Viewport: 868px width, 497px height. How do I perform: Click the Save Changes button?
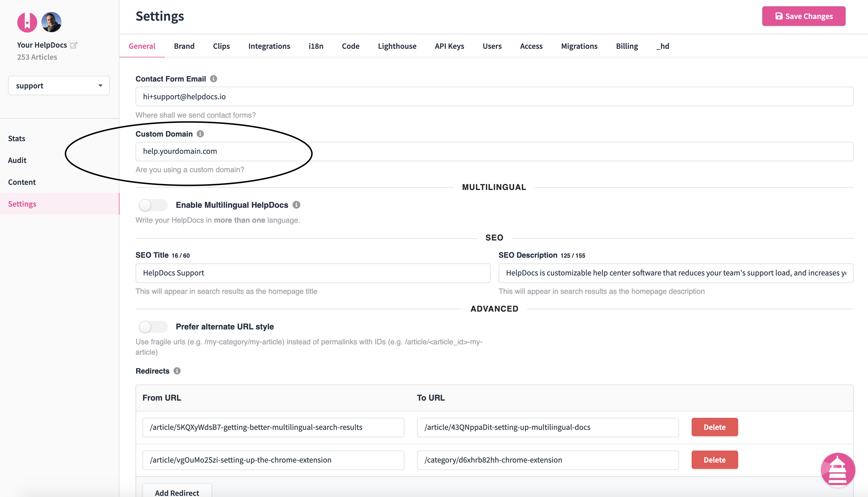point(804,16)
